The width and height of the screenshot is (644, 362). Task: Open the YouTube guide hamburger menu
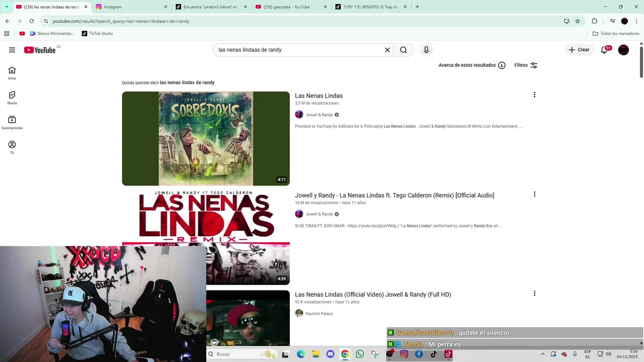click(12, 50)
